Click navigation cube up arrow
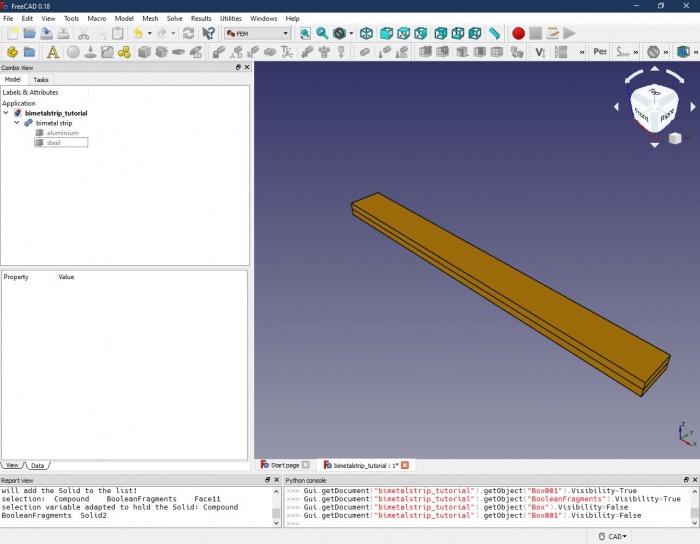 point(654,69)
